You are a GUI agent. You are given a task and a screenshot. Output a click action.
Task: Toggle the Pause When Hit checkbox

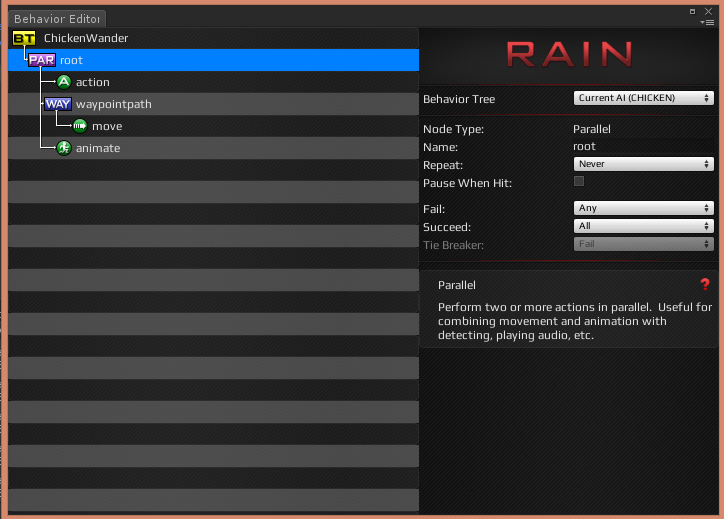[x=579, y=181]
